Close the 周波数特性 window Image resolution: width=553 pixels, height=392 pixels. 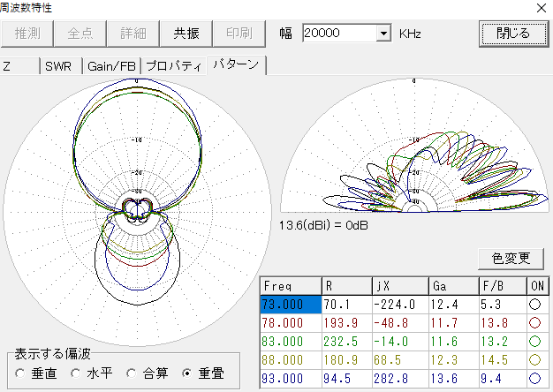point(541,7)
